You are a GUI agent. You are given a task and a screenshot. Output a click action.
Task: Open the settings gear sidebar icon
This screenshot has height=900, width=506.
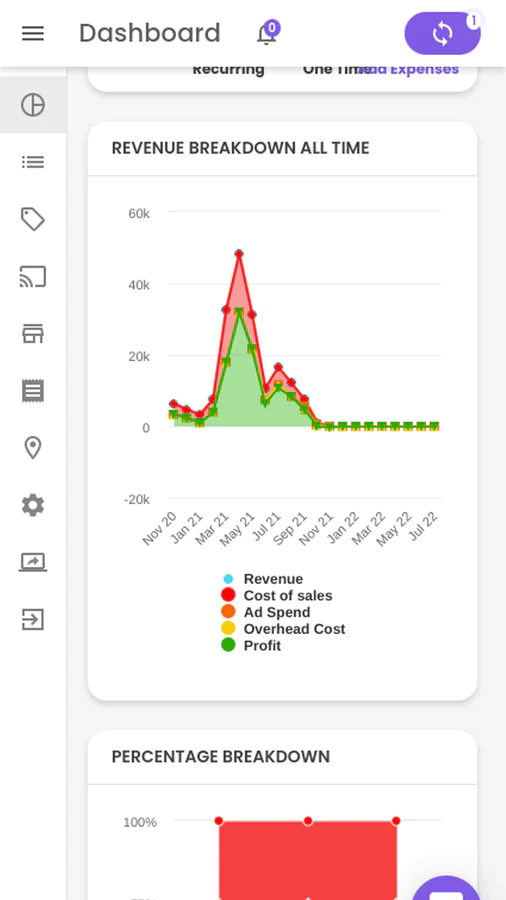pyautogui.click(x=33, y=505)
